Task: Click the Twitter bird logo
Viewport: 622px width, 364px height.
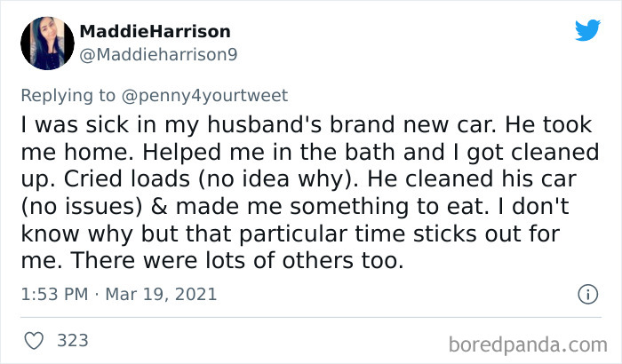Action: [587, 29]
